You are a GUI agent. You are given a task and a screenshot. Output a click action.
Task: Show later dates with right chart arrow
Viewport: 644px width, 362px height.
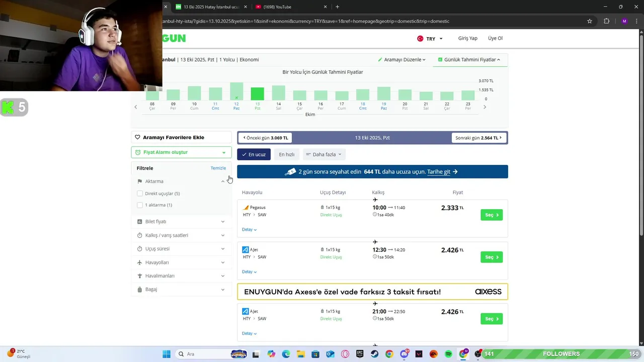coord(485,107)
